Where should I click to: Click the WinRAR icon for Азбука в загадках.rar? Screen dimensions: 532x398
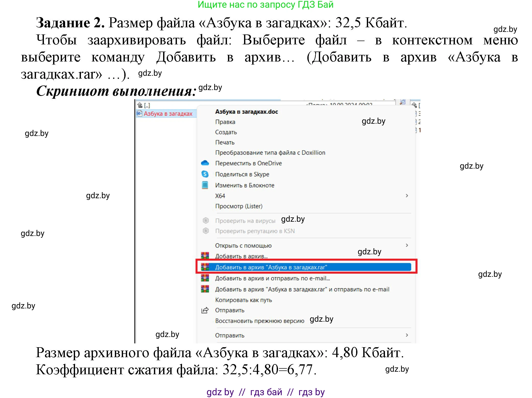coord(204,267)
